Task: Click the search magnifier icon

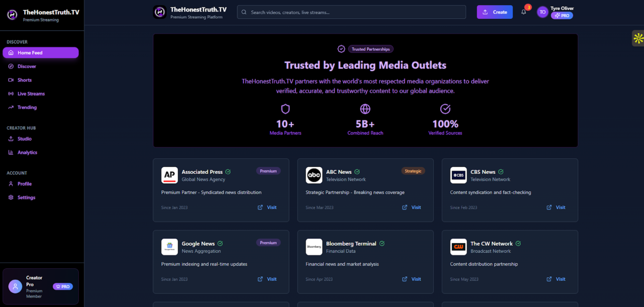Action: point(244,12)
